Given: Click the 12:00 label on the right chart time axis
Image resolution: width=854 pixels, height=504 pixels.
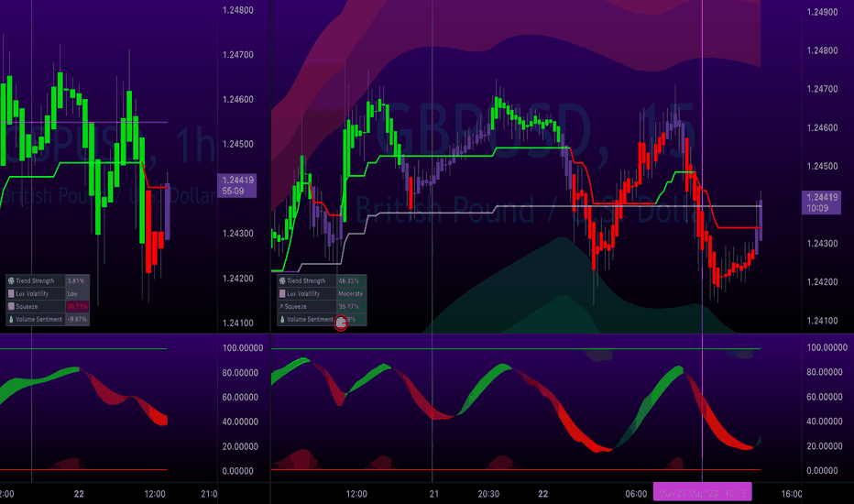Looking at the screenshot, I should click(356, 494).
